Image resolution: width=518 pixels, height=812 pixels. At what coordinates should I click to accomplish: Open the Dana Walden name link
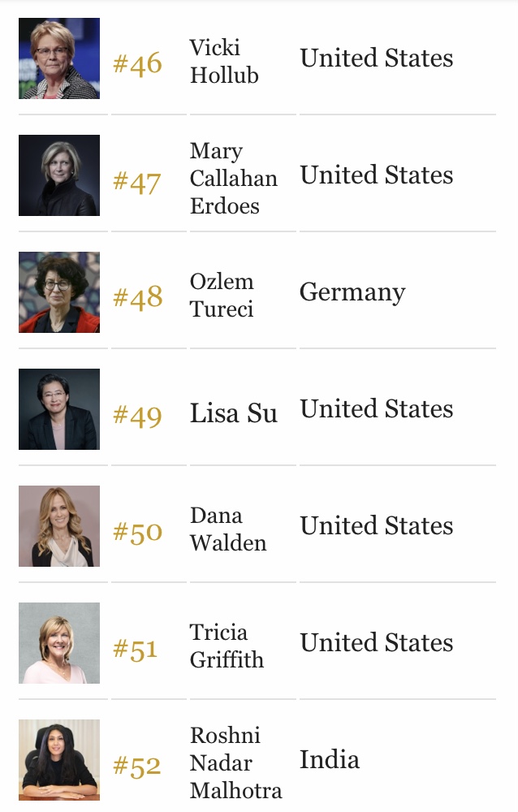point(227,529)
